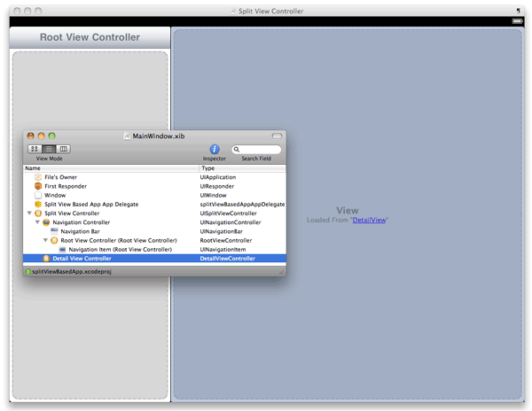Click the MainWindow.xib toolbar toggle pill
This screenshot has width=532, height=411.
(277, 136)
